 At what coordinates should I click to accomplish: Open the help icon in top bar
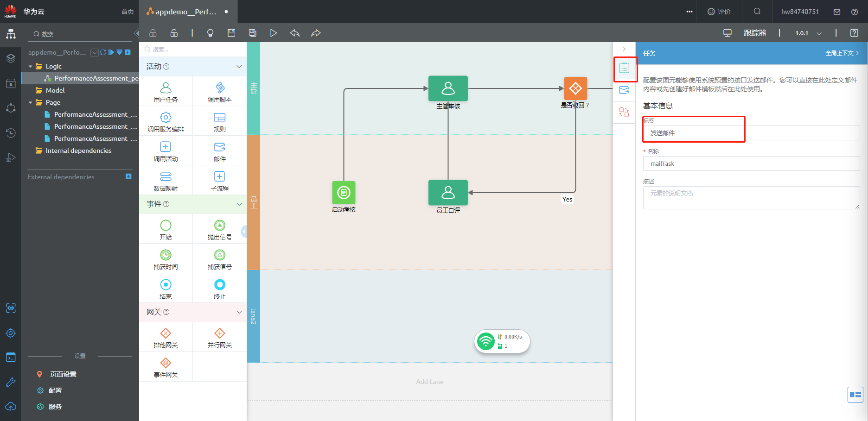click(855, 12)
